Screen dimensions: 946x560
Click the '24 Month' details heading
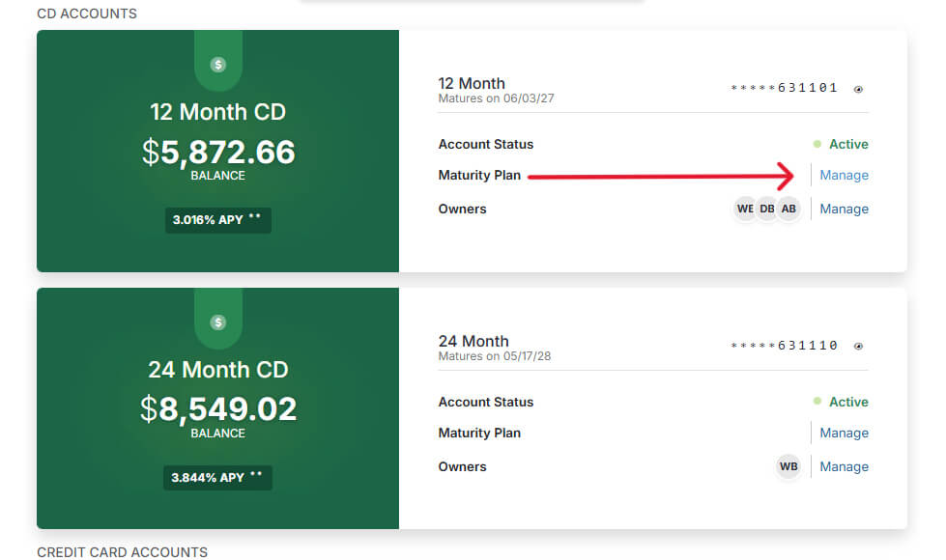473,341
